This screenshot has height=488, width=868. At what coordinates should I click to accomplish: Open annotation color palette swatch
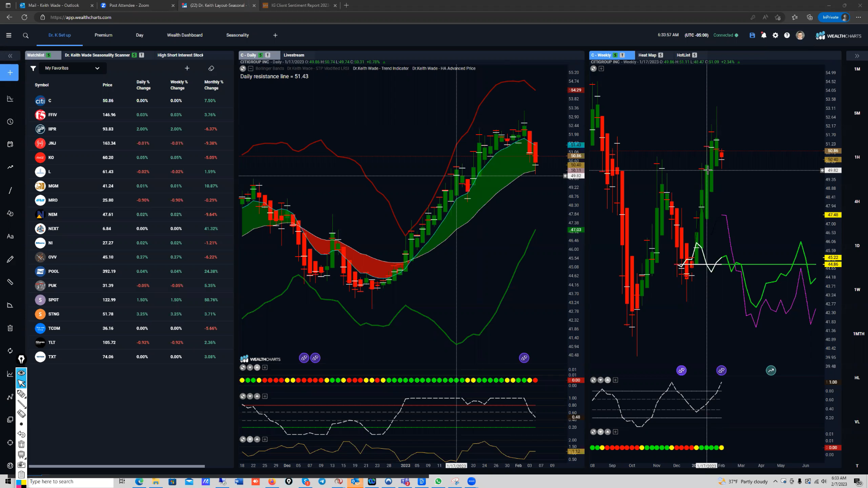pyautogui.click(x=21, y=483)
